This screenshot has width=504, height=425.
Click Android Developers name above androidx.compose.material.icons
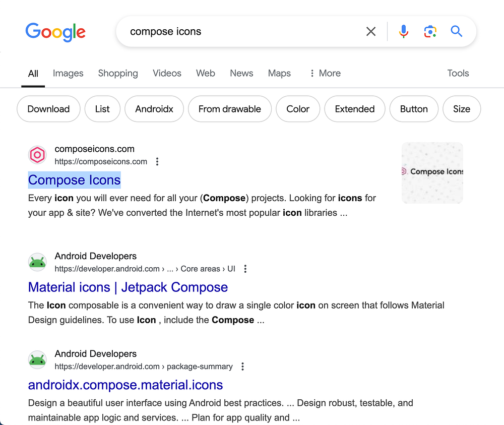(x=95, y=354)
